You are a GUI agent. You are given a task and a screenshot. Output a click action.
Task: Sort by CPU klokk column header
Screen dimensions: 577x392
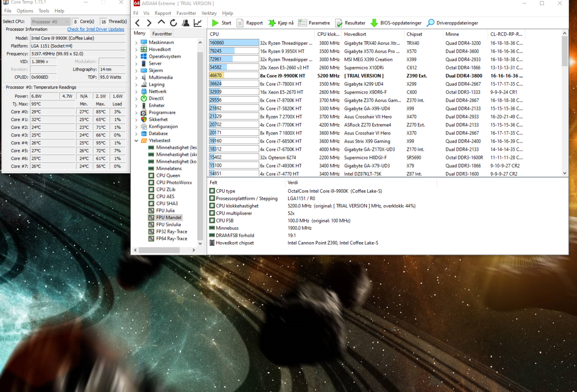coord(328,34)
